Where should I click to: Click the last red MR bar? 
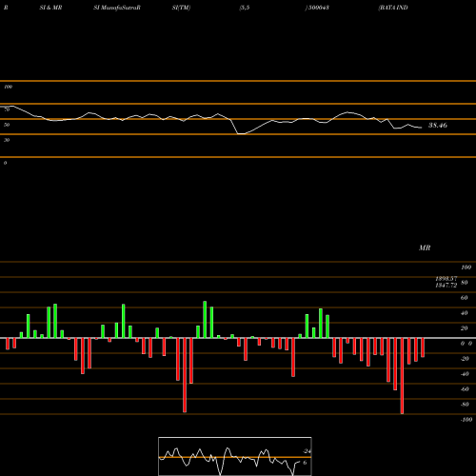(x=423, y=347)
